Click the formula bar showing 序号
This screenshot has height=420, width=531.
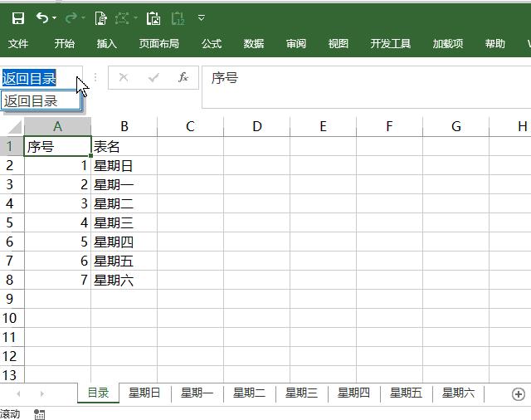tap(367, 87)
